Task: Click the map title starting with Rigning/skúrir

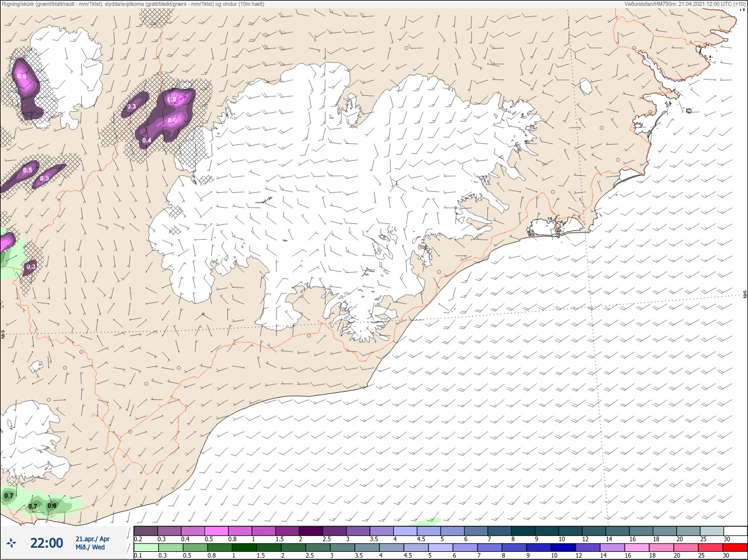Action: 133,4
